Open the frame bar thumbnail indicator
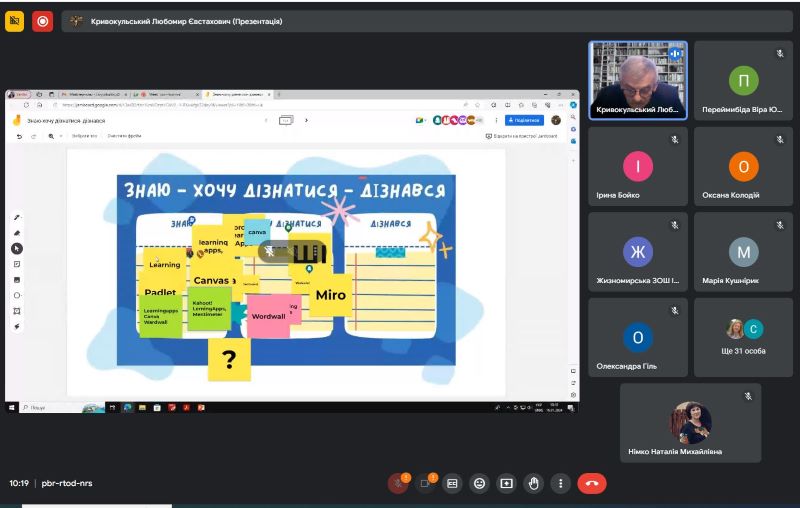Screen dimensions: 800x508 (x=286, y=120)
